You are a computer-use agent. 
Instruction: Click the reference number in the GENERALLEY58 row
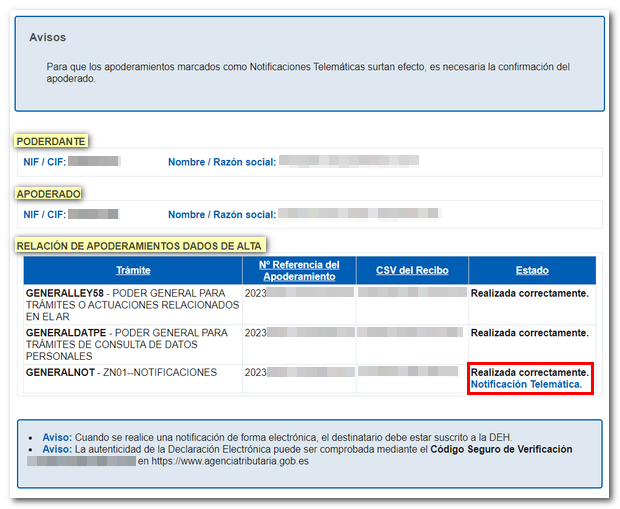[x=299, y=293]
